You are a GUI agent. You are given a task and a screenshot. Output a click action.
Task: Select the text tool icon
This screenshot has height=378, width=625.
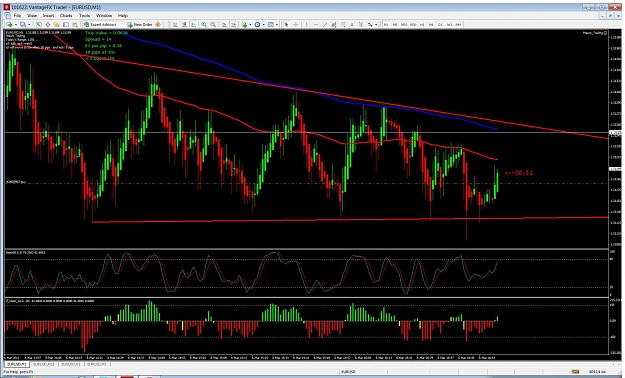[352, 24]
